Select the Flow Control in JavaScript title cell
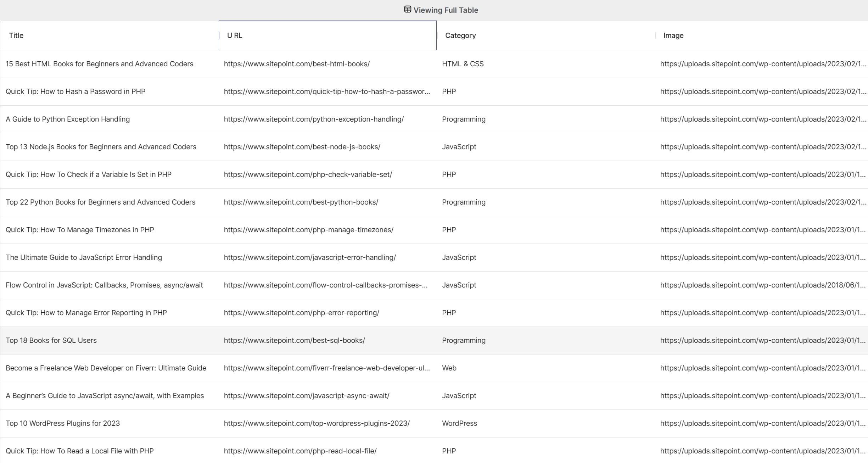This screenshot has height=463, width=868. click(104, 285)
